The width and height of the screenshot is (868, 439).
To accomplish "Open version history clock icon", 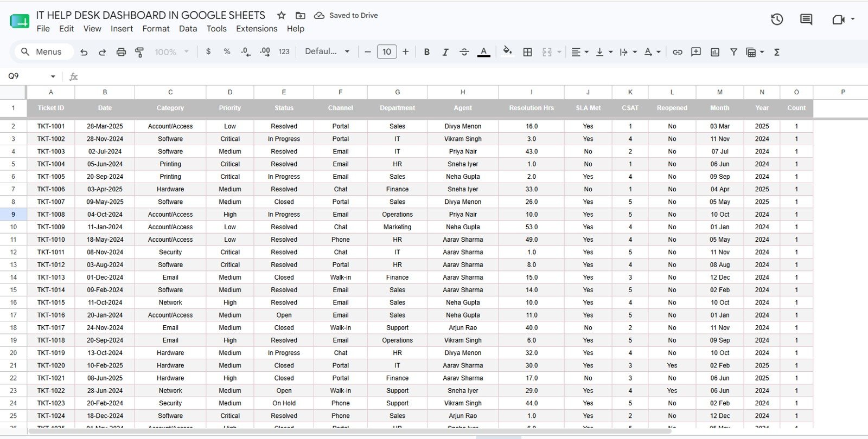I will 777,20.
